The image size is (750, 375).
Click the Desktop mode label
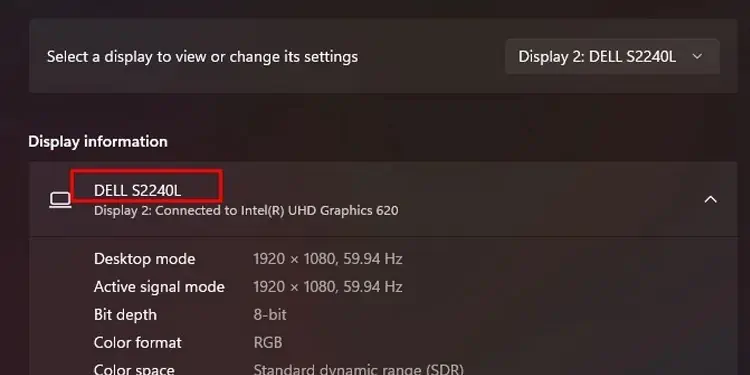(x=144, y=259)
